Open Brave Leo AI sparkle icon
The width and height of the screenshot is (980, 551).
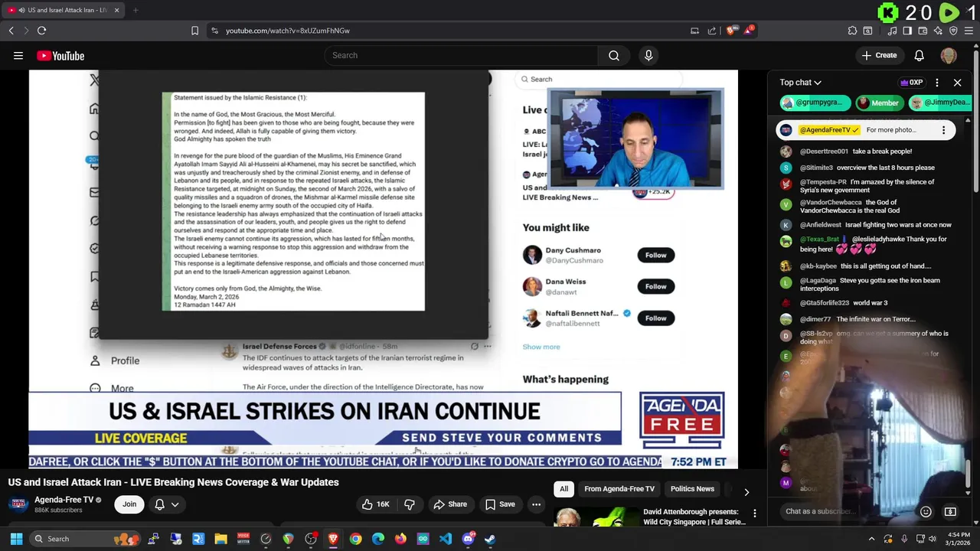tap(938, 31)
